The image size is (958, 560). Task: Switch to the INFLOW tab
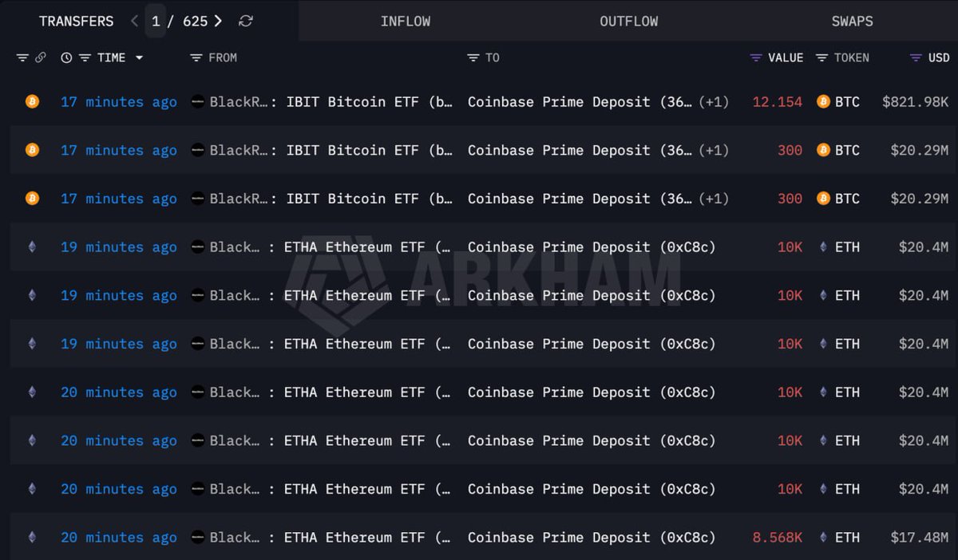tap(406, 22)
